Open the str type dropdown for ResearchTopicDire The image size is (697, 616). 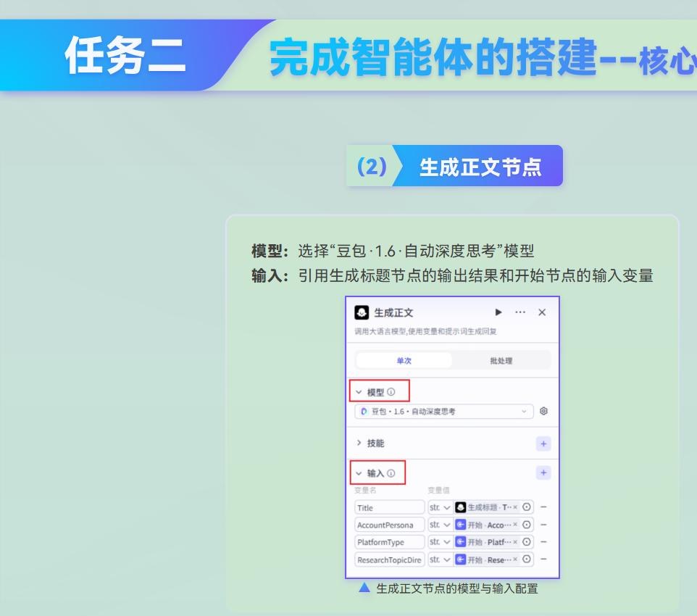[x=440, y=559]
